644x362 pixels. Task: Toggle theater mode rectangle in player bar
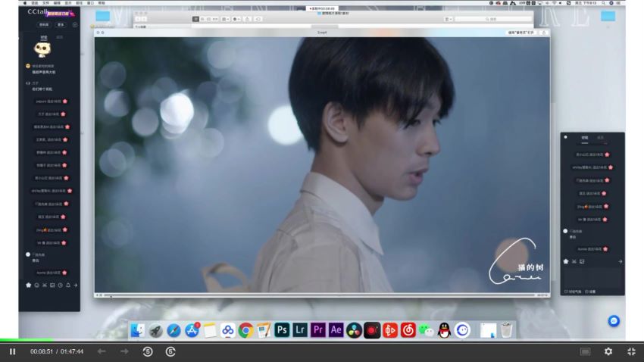(x=585, y=351)
